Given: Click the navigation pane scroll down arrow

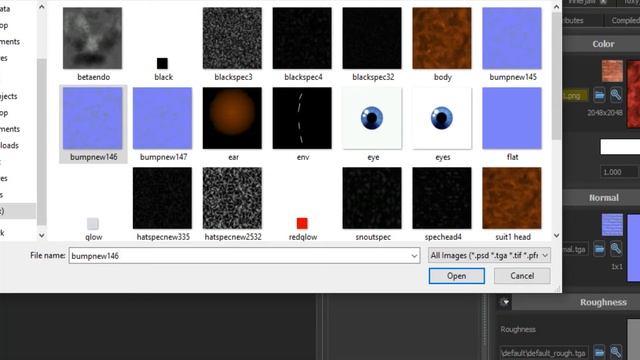Looking at the screenshot, I should (42, 235).
